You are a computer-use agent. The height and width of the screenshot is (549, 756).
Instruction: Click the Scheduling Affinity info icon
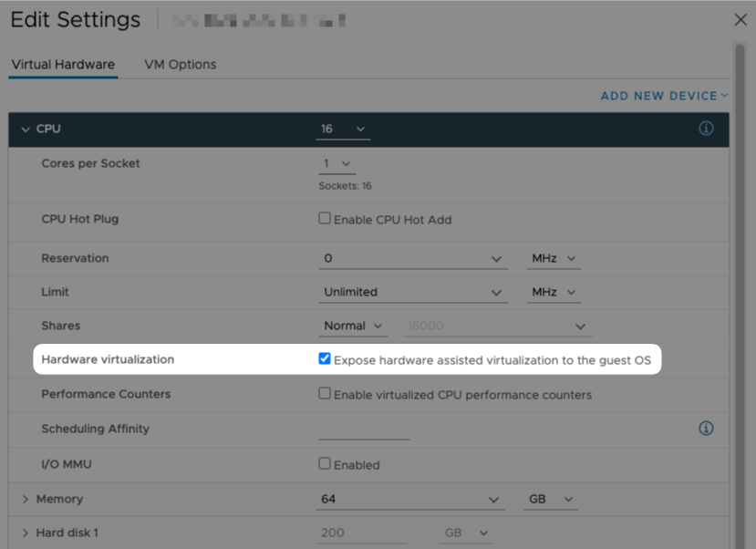click(x=706, y=429)
